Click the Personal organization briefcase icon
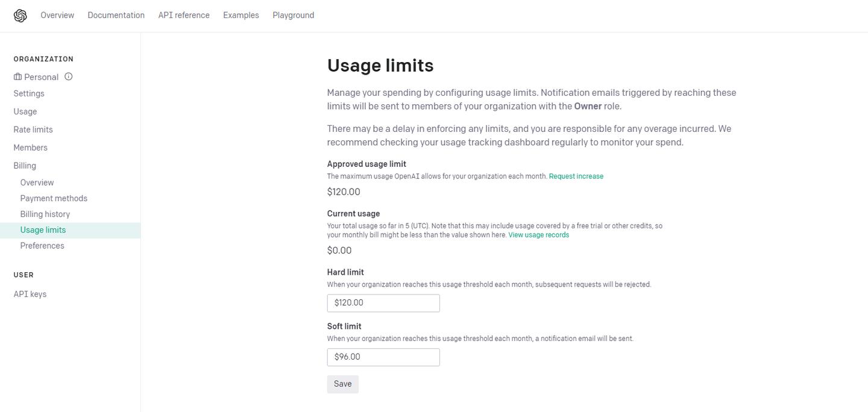The height and width of the screenshot is (412, 868). click(18, 77)
